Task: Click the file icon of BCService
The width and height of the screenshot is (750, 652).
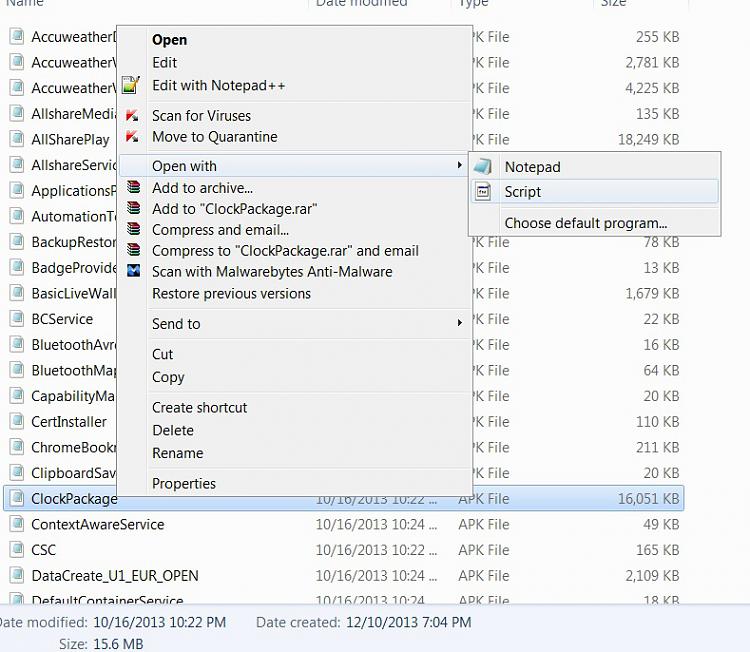Action: [x=17, y=318]
